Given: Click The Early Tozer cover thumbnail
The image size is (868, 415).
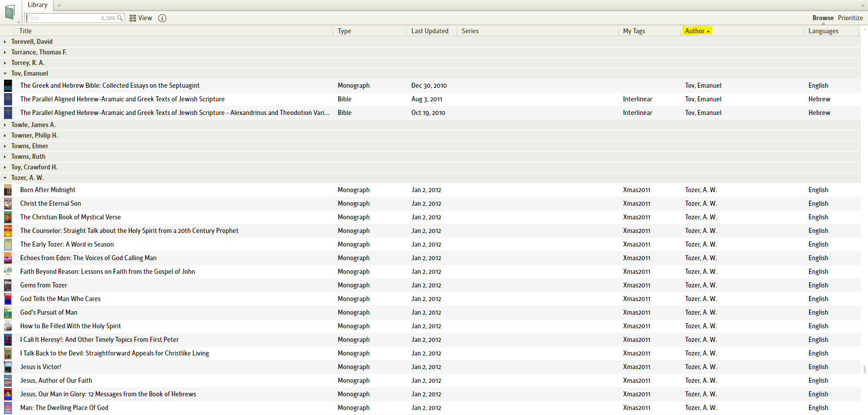Looking at the screenshot, I should click(8, 245).
